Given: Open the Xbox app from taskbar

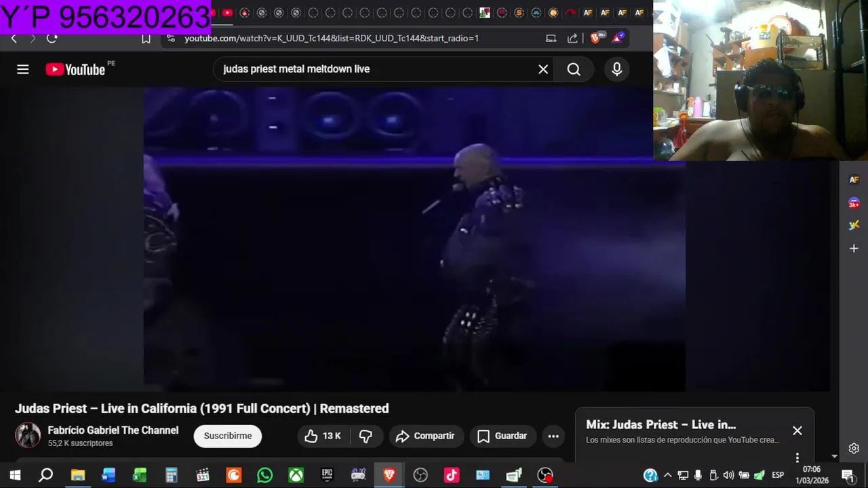Looking at the screenshot, I should coord(296,475).
